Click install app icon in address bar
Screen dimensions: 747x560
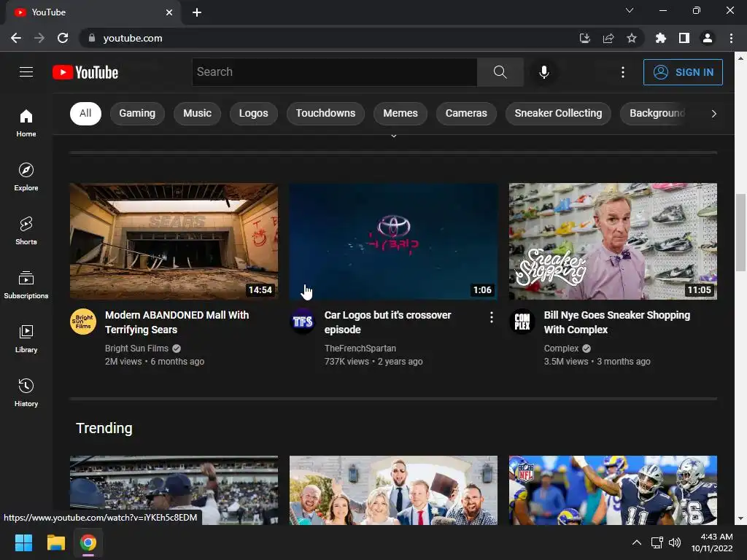click(x=584, y=38)
